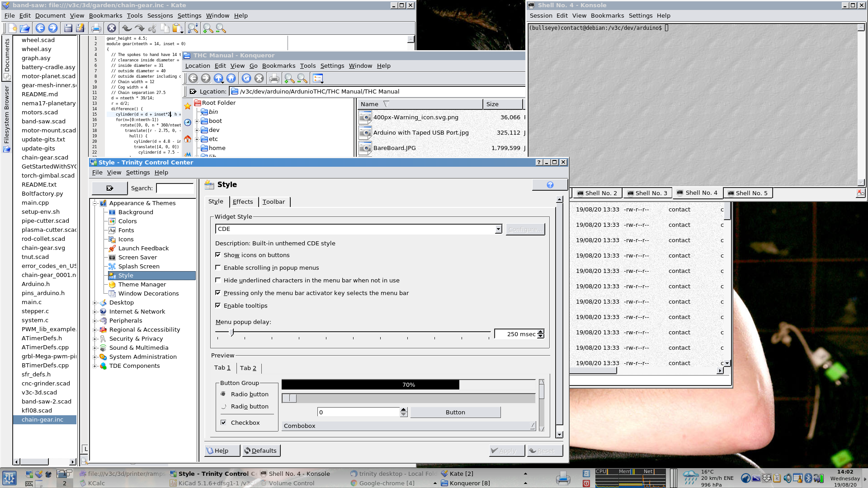Select Window Decorations in tree
Screen dimensions: 868x488
point(148,293)
